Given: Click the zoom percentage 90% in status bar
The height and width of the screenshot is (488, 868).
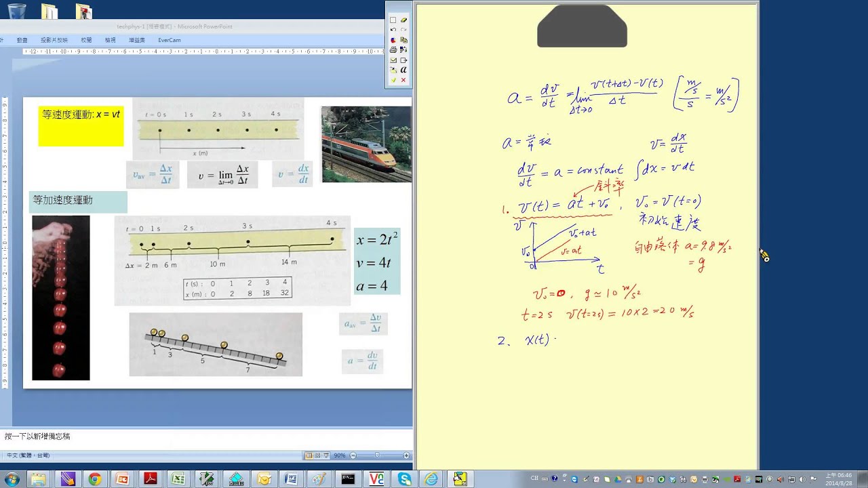Looking at the screenshot, I should click(x=340, y=455).
